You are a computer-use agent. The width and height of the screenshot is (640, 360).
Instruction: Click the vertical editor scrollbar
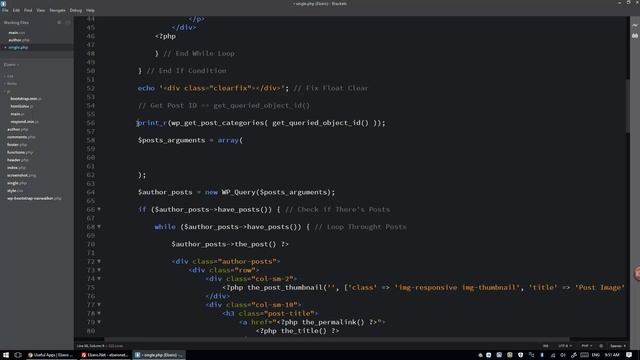point(627,106)
